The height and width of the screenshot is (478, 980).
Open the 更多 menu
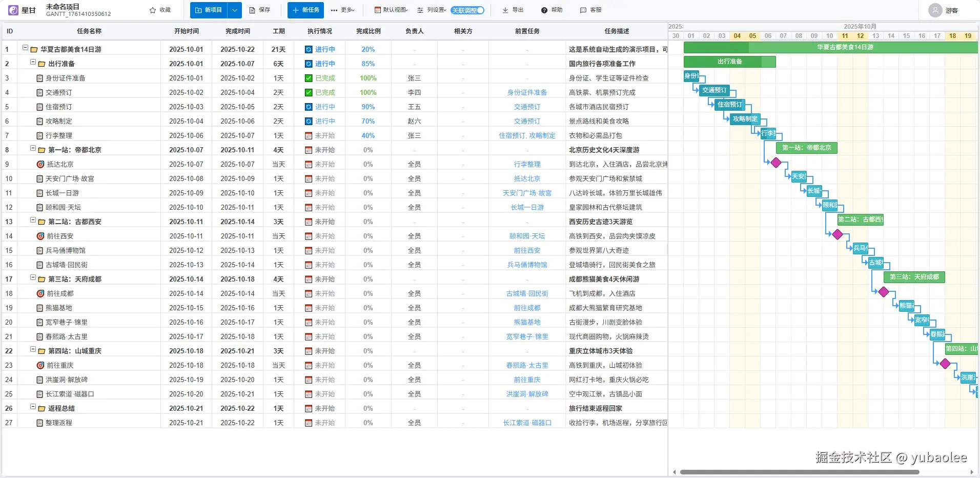[342, 10]
